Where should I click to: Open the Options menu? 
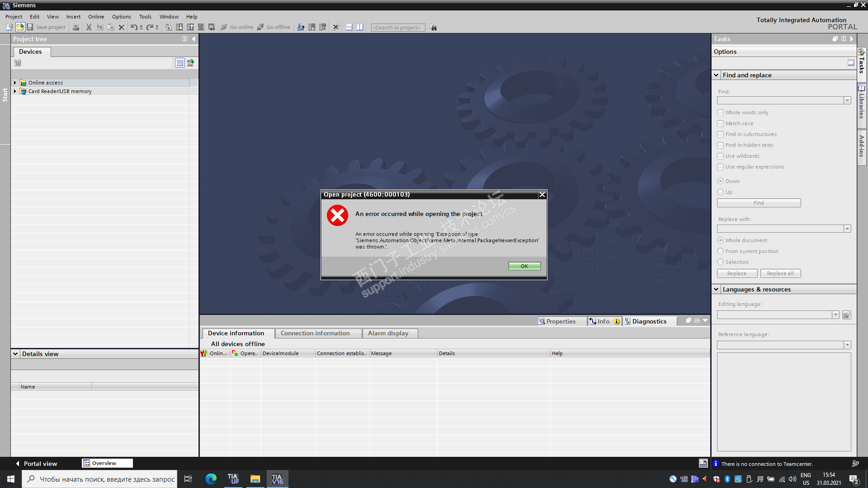pos(121,17)
